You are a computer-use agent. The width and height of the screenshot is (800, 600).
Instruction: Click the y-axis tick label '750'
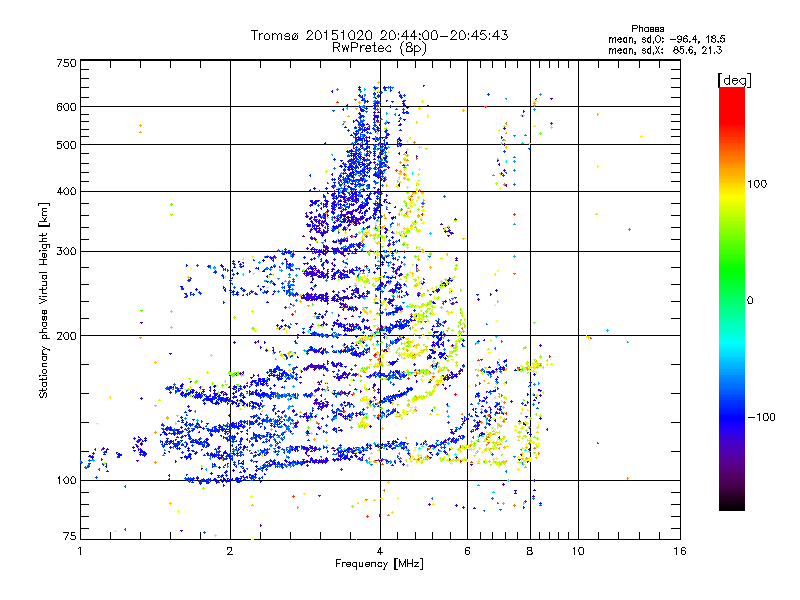[66, 63]
